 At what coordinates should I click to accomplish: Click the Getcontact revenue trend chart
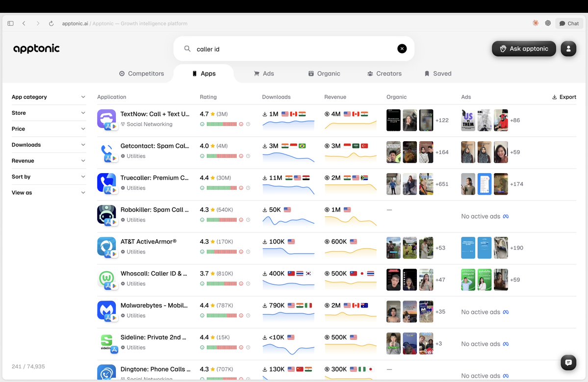[x=351, y=157]
